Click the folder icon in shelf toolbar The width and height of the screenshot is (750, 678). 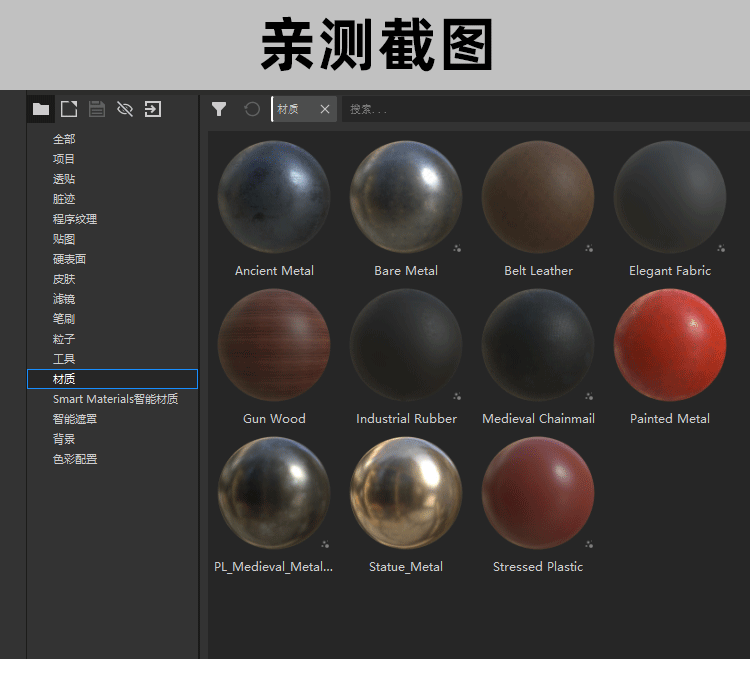[x=41, y=109]
